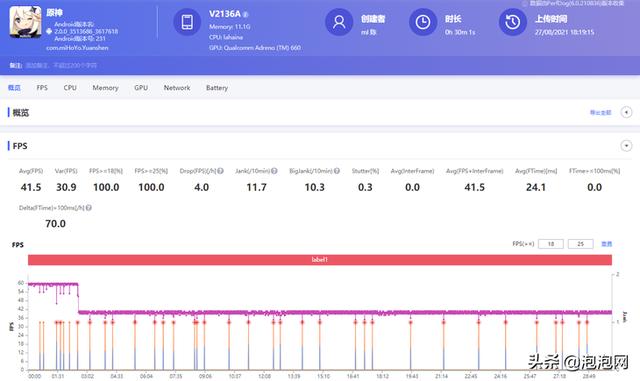Collapse the FPS section dropdown arrow

tap(626, 146)
